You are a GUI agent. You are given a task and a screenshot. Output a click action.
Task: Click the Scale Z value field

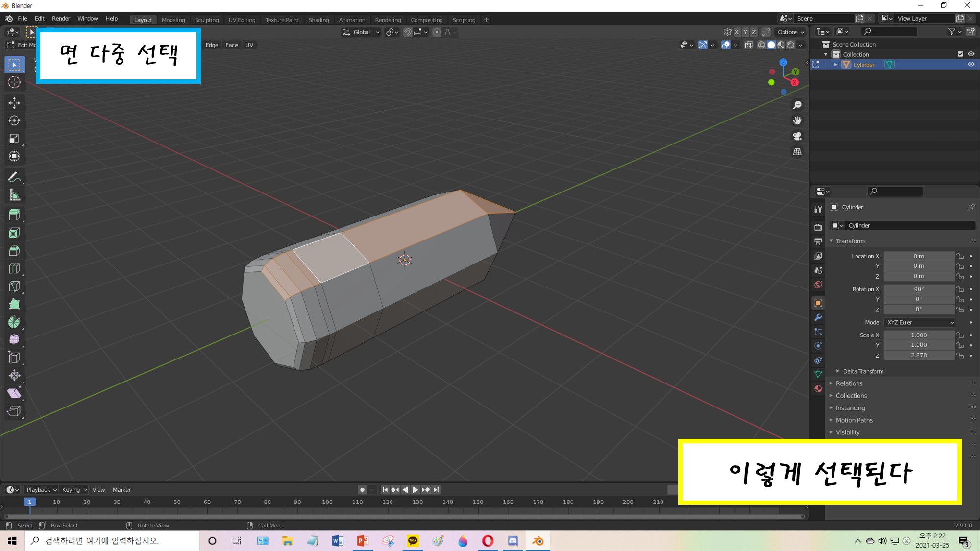pos(918,355)
